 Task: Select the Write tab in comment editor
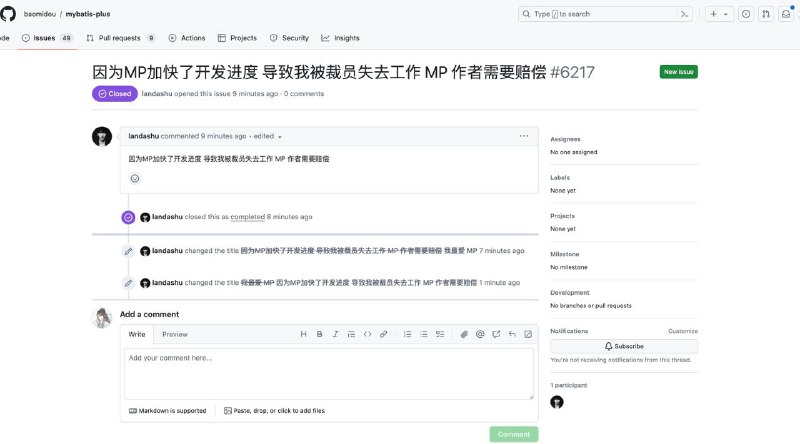[x=137, y=334]
